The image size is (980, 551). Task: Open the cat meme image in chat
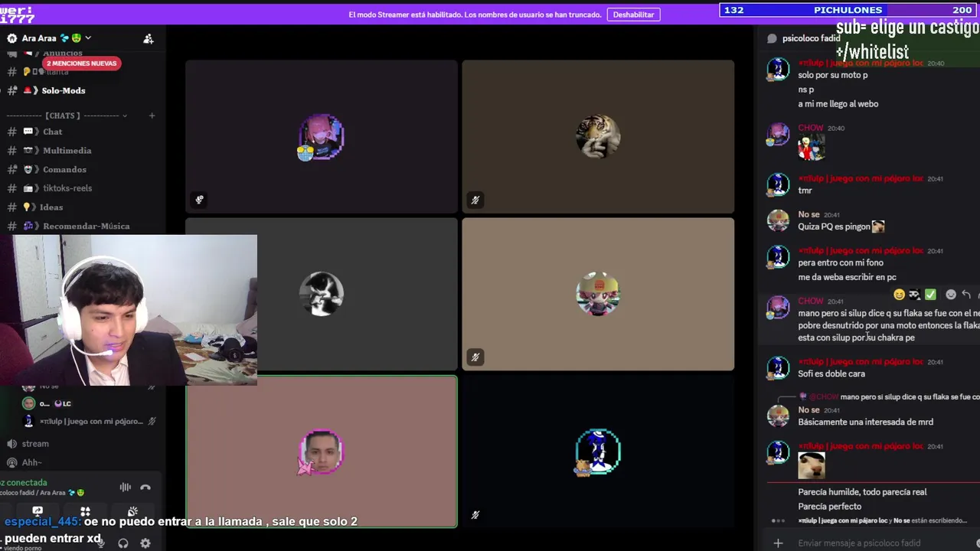click(x=812, y=465)
